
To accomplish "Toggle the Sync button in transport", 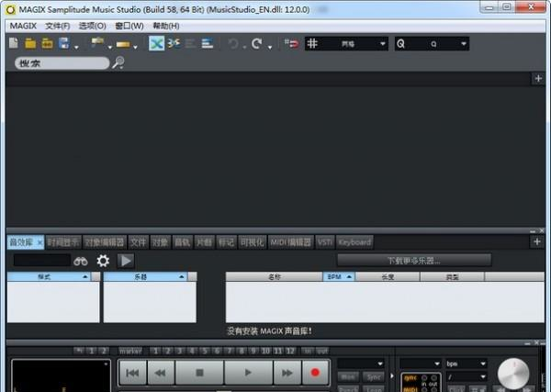I will (x=373, y=377).
